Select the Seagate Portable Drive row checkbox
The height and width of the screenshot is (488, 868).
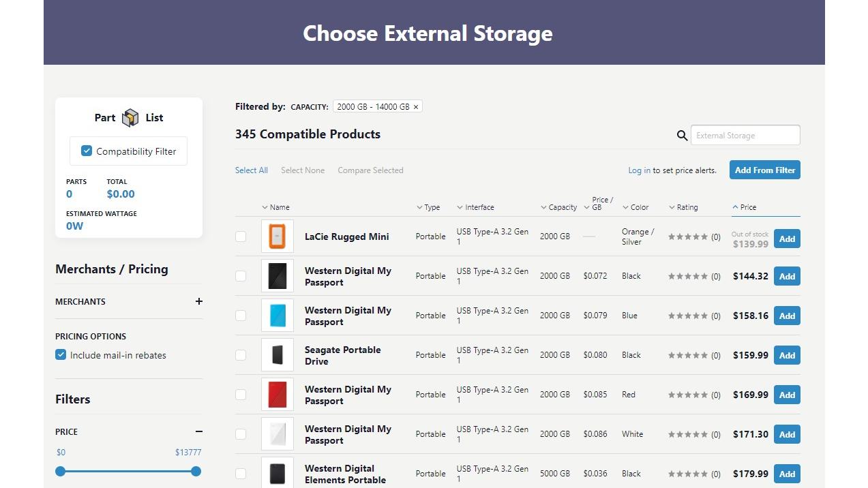tap(241, 355)
